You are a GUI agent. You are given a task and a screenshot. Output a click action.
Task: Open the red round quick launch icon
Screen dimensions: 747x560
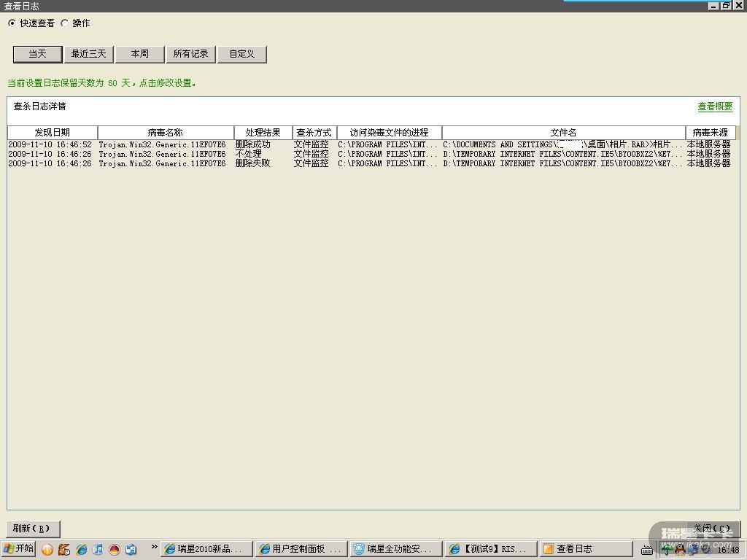[x=115, y=550]
